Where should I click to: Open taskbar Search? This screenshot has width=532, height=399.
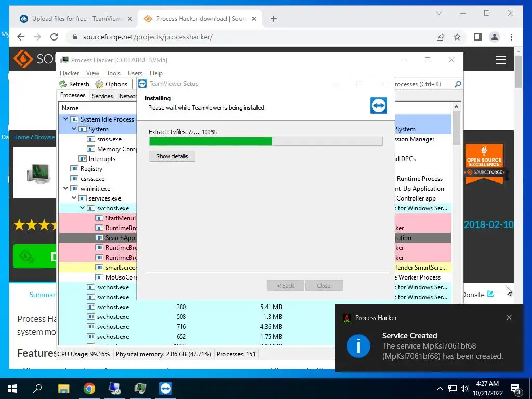[37, 389]
